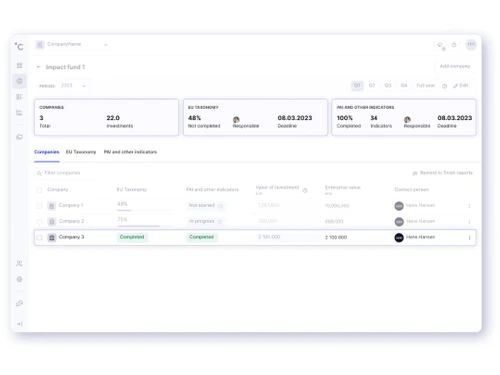Open the three-dot menu for Company 2
This screenshot has height=375, width=500.
(469, 222)
